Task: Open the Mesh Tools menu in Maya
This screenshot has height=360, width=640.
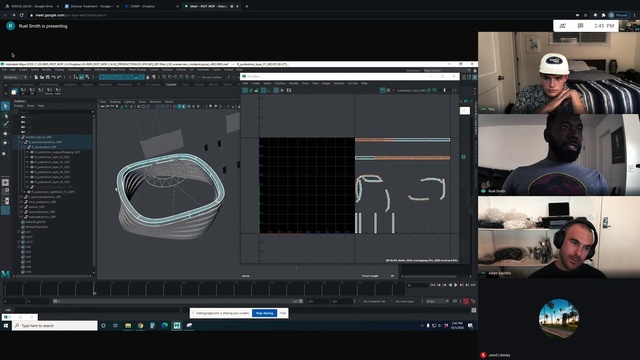Action: [118, 69]
